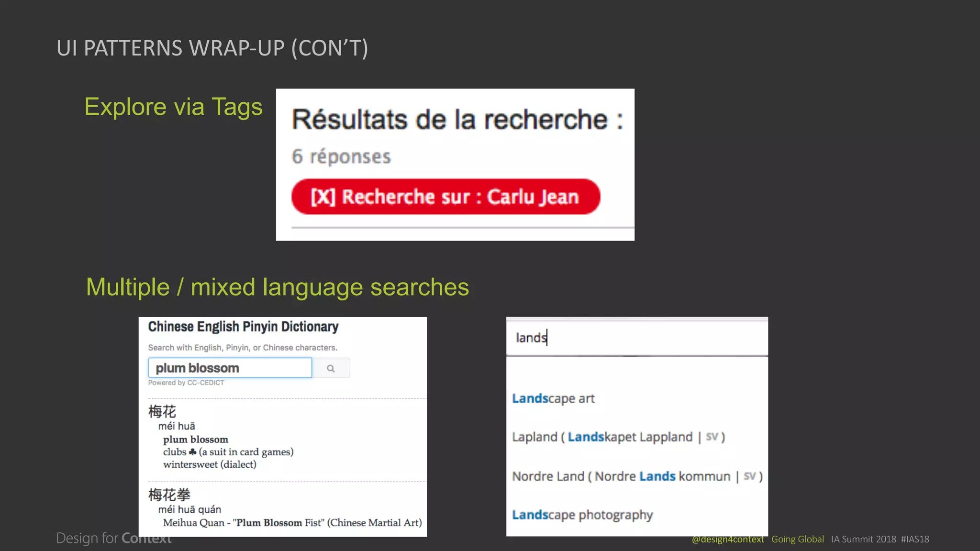Click the magnifier search button beside plum blossom
This screenshot has width=980, height=551.
331,368
